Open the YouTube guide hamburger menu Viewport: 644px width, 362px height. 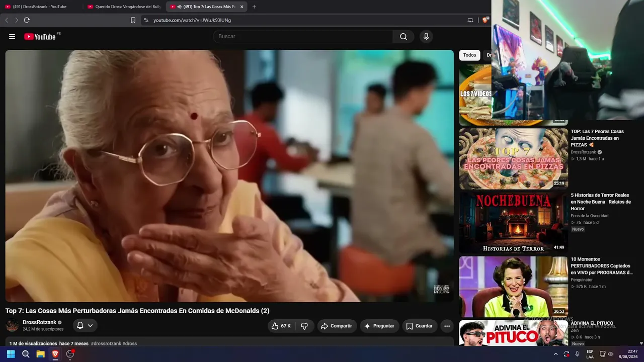pos(12,37)
